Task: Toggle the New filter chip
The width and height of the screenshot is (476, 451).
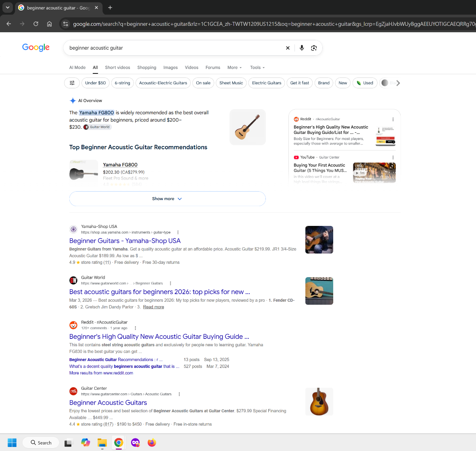Action: [343, 83]
